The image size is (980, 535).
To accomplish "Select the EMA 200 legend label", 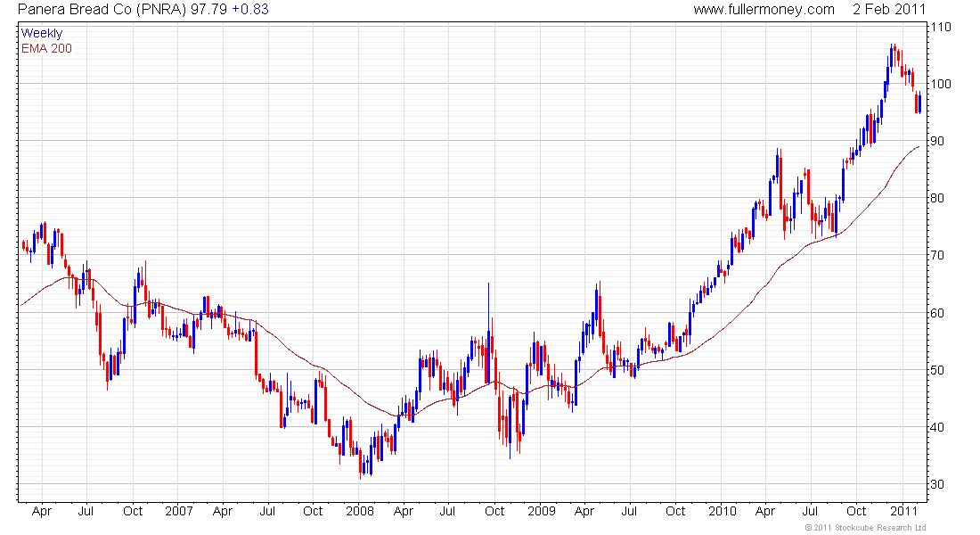I will [x=46, y=48].
